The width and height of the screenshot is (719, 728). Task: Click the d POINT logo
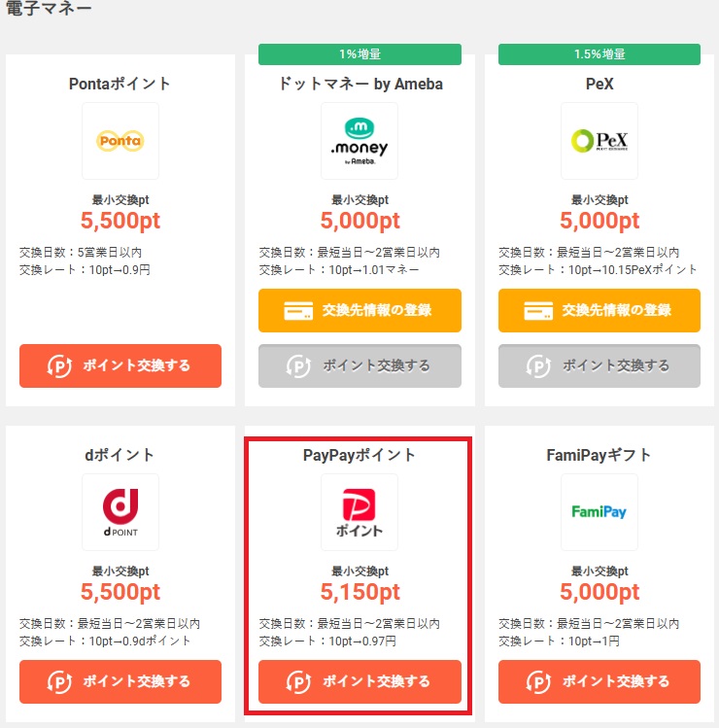pyautogui.click(x=120, y=512)
